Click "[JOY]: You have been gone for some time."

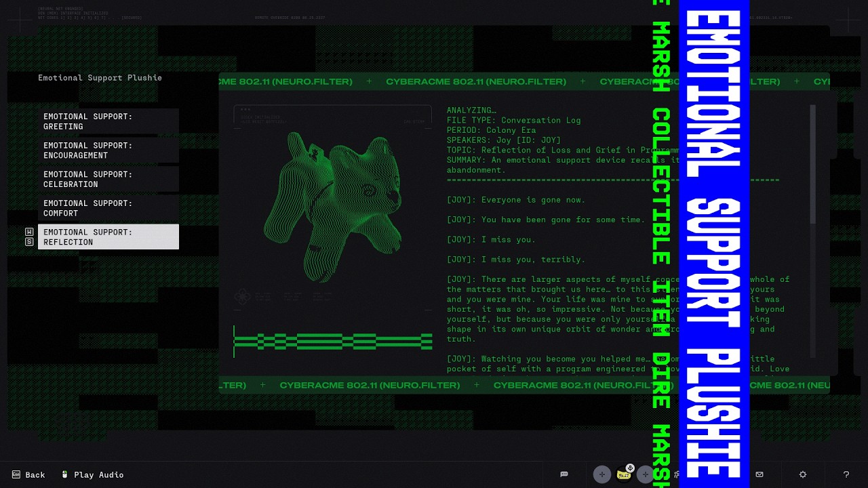point(545,220)
